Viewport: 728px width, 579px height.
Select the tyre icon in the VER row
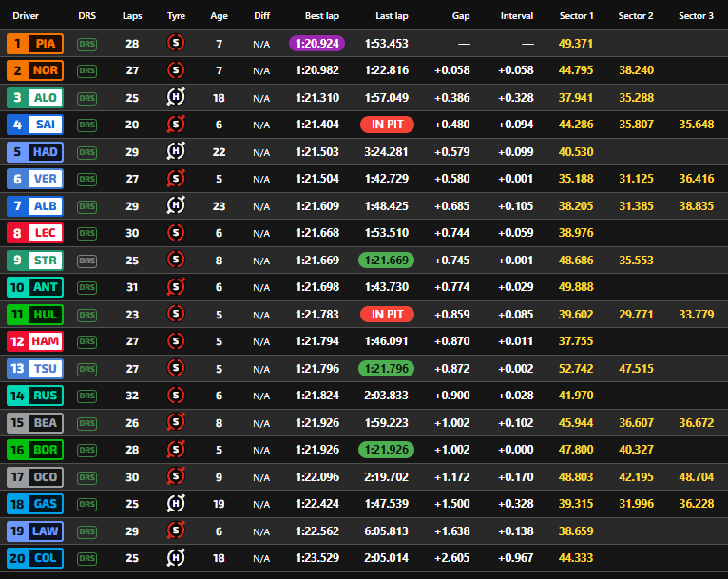click(x=176, y=179)
